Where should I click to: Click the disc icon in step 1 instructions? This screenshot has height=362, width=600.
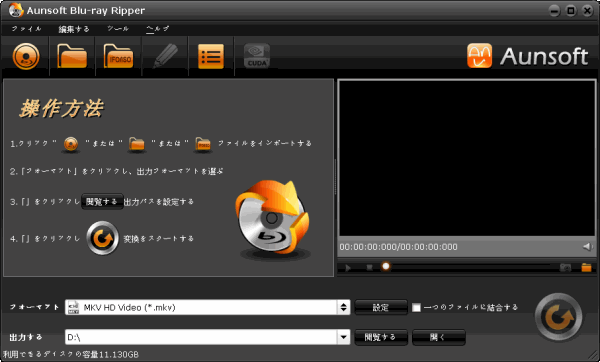click(71, 144)
